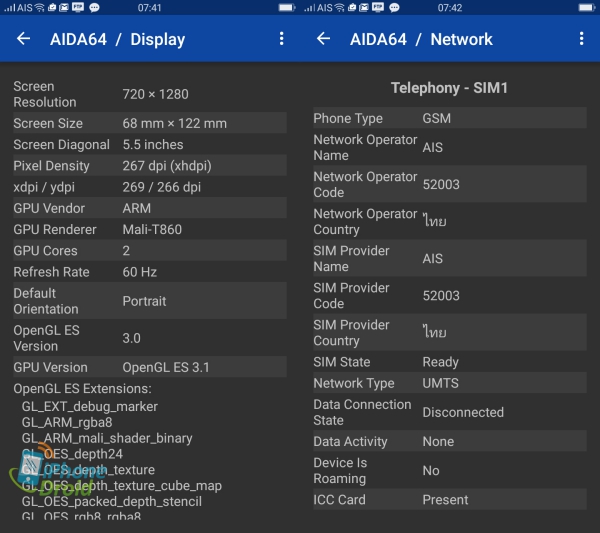Tap Network Operator Name AIS value

click(432, 147)
